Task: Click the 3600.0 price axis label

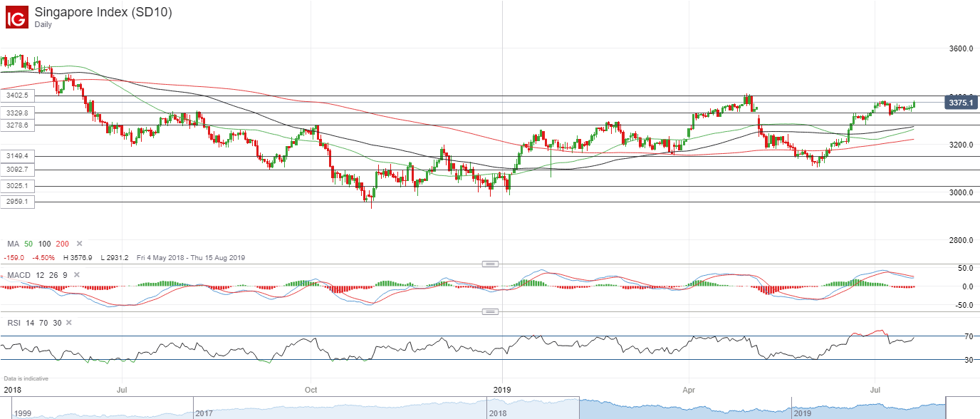Action: click(x=959, y=48)
